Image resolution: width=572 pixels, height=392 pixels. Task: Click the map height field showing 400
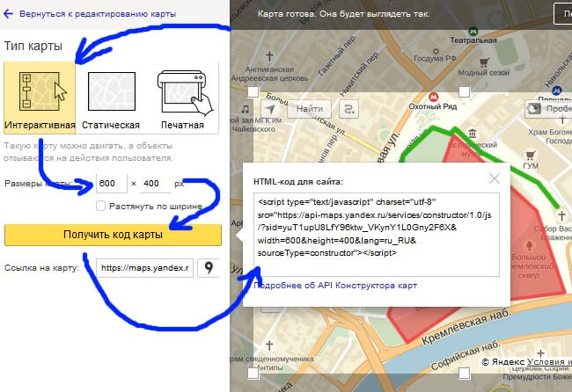click(x=155, y=184)
